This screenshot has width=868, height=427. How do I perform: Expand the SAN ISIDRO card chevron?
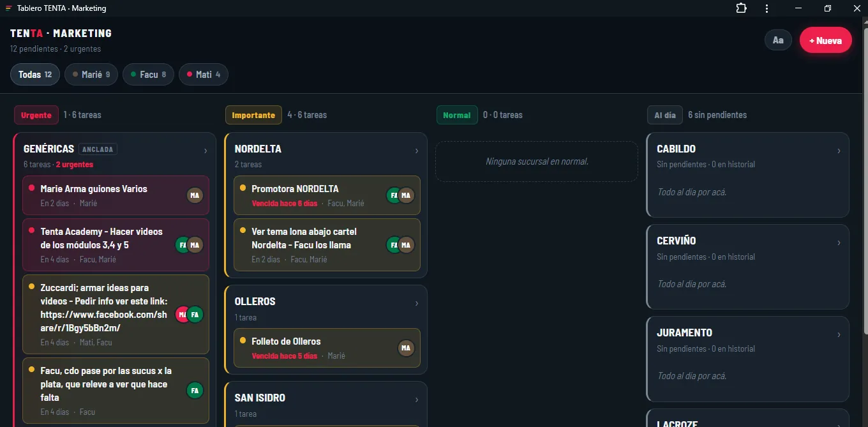(x=417, y=400)
